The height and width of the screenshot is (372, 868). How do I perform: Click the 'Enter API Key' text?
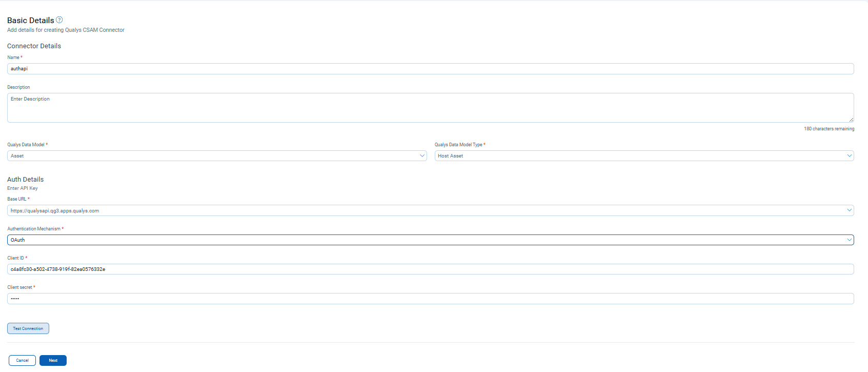point(23,188)
